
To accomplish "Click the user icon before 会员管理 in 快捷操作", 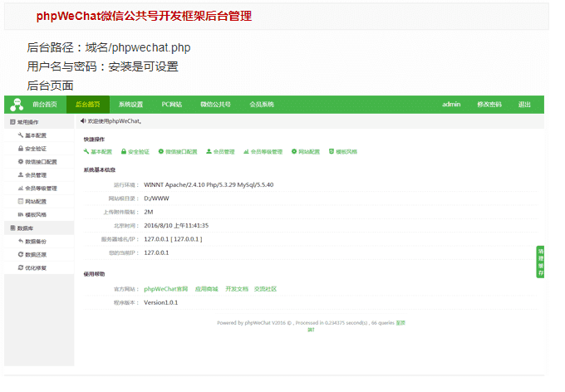I will [x=209, y=151].
